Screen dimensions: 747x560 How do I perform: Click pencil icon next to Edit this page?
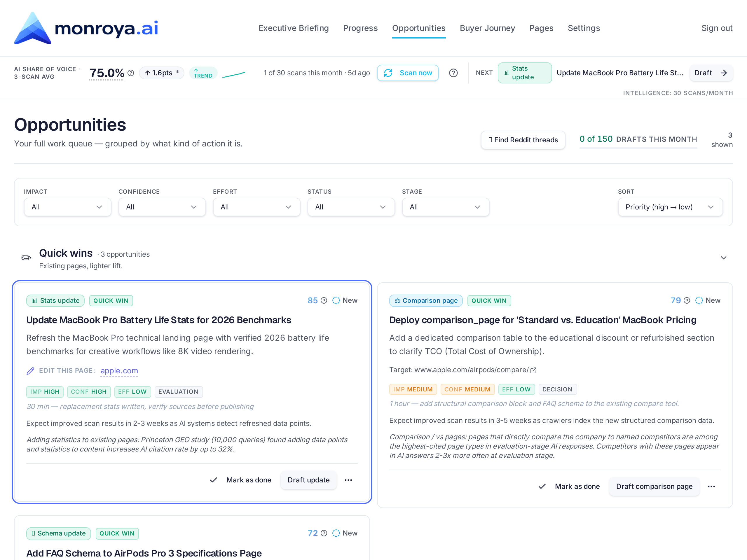point(30,371)
